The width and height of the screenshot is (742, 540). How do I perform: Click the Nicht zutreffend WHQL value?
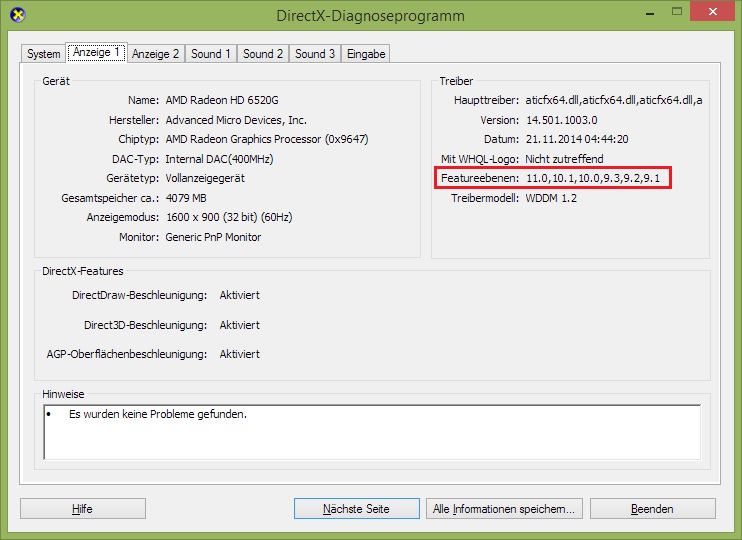click(x=564, y=159)
